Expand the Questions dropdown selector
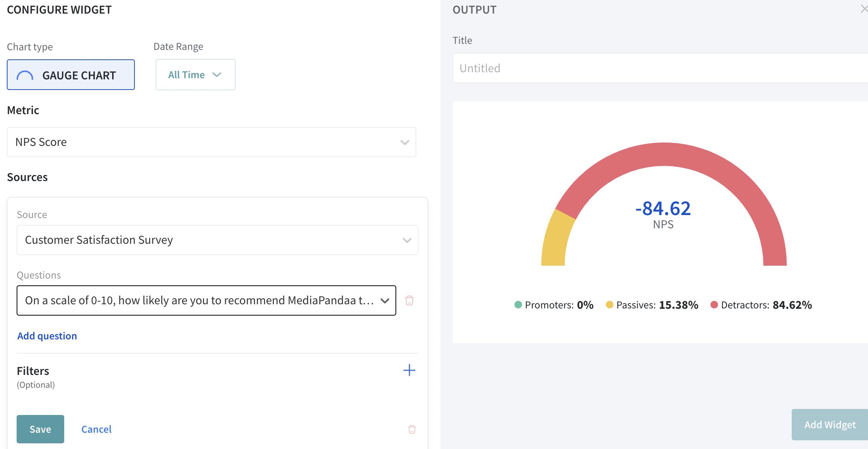Image resolution: width=868 pixels, height=449 pixels. click(206, 300)
